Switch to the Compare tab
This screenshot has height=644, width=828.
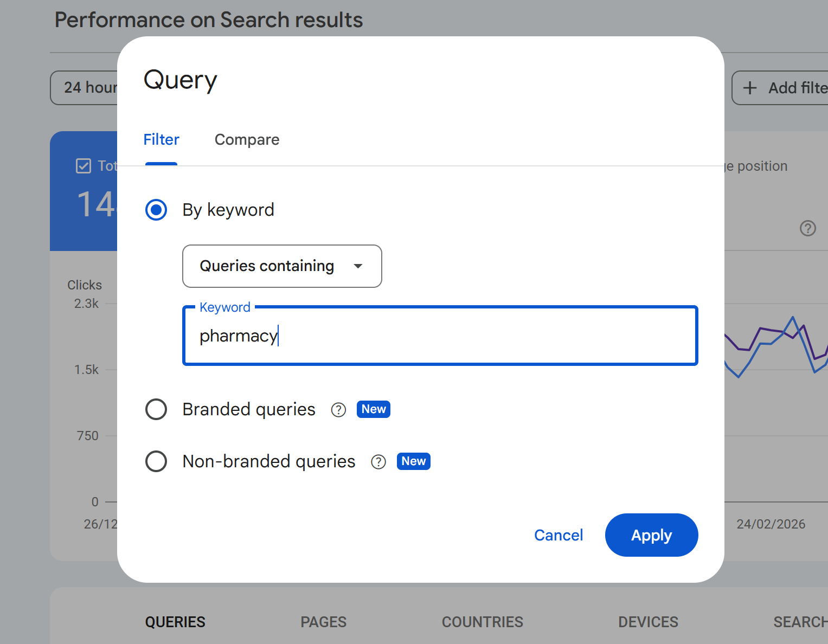(247, 140)
